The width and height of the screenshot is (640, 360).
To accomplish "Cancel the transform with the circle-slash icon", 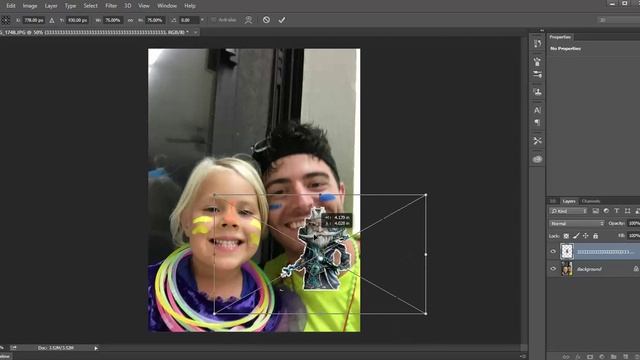I will [x=266, y=20].
